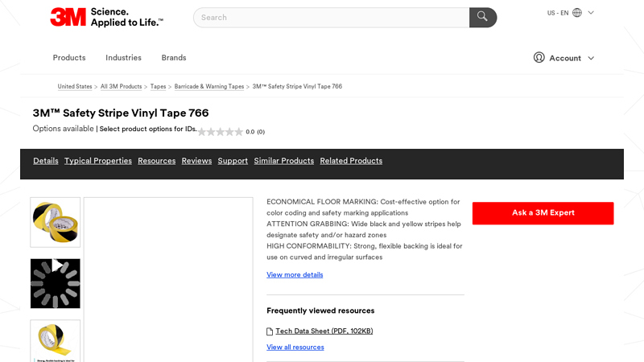Viewport: 644px width, 362px height.
Task: Play the product video thumbnail
Action: point(55,283)
